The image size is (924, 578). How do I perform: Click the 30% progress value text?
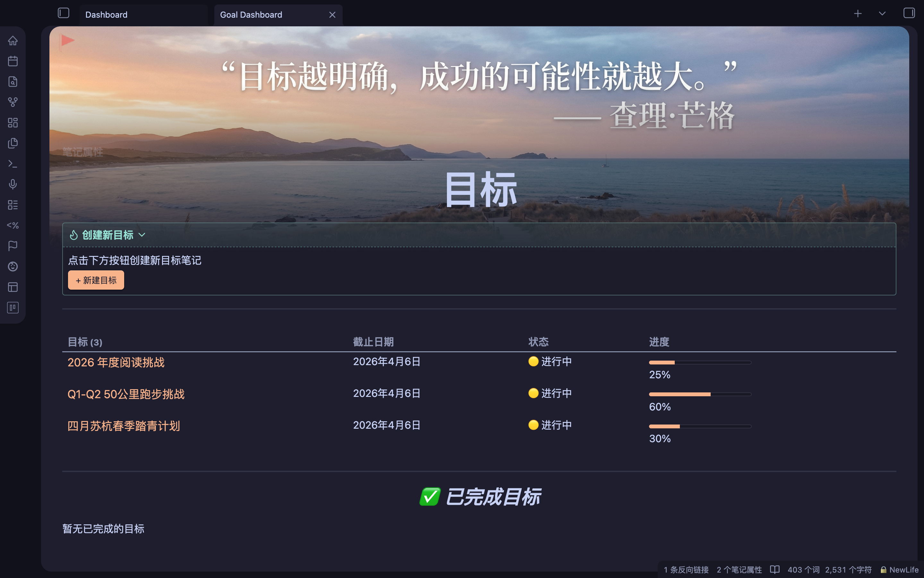(x=659, y=438)
